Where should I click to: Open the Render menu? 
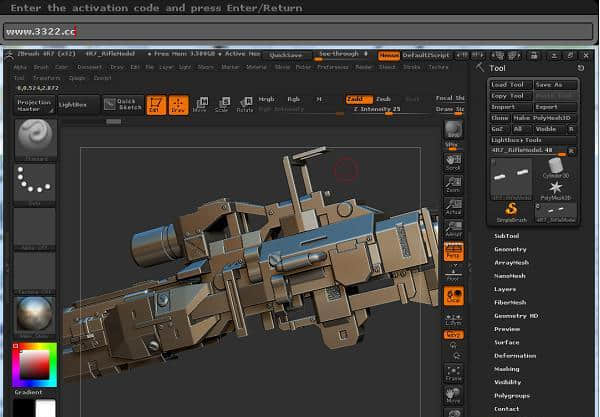364,67
